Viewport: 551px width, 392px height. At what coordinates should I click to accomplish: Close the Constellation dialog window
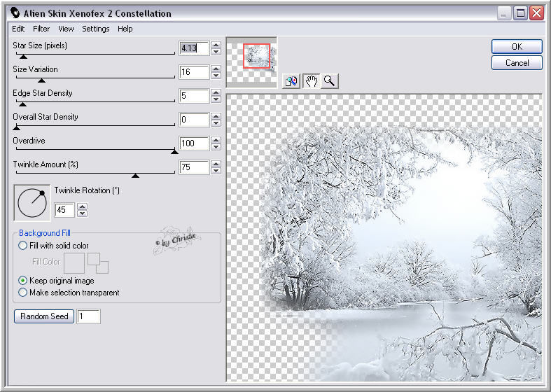(536, 13)
